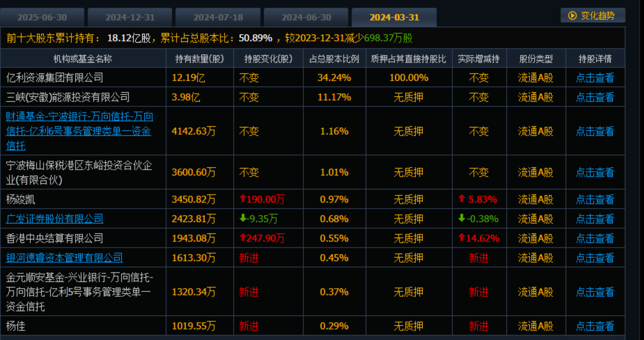Click the 占总股本比例 column header
Viewport: 644px width, 340px height.
334,59
